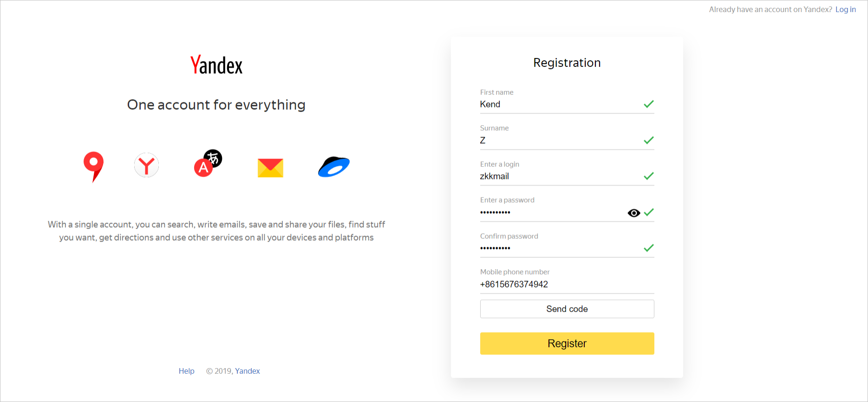Click the Confirm password checkmark icon
The image size is (868, 402).
(649, 248)
